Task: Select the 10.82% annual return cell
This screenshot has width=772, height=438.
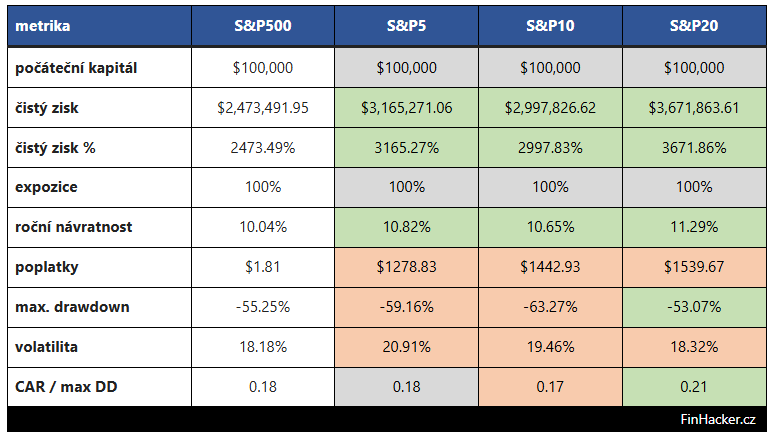Action: tap(407, 227)
